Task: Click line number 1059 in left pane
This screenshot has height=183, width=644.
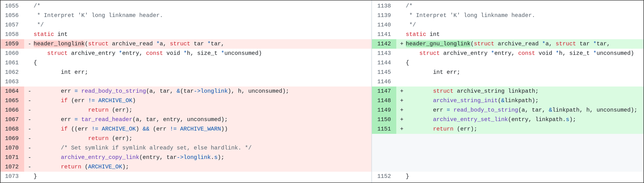Action: pos(12,44)
